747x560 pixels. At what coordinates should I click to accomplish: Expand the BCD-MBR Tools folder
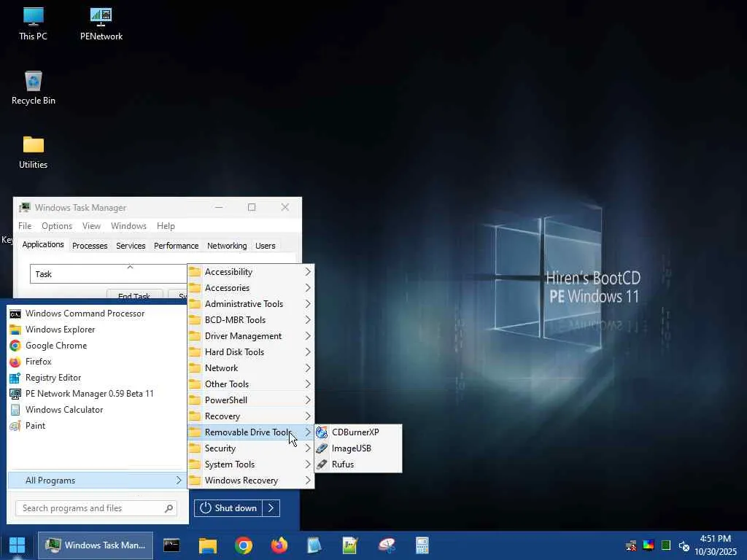point(251,320)
